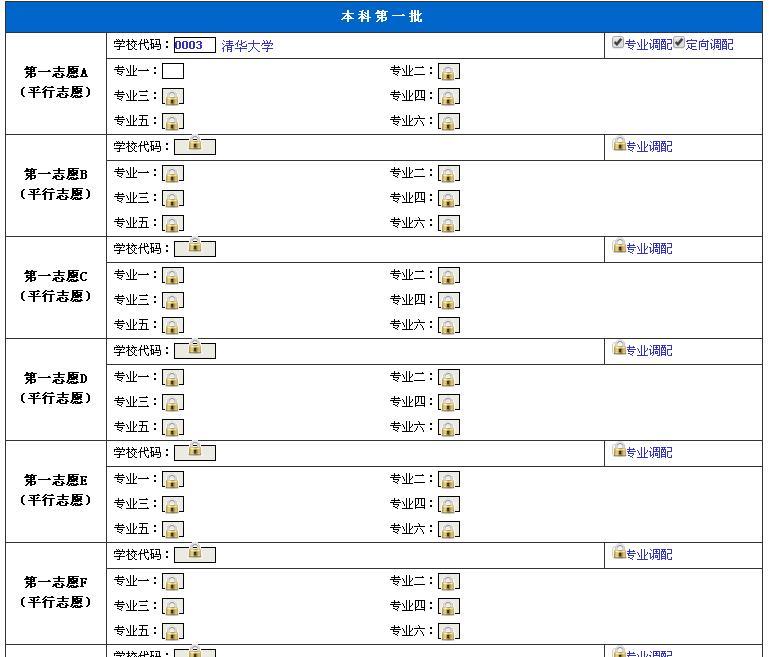Click the empty 专业一 field in 第一志愿A
The width and height of the screenshot is (769, 657).
click(173, 71)
